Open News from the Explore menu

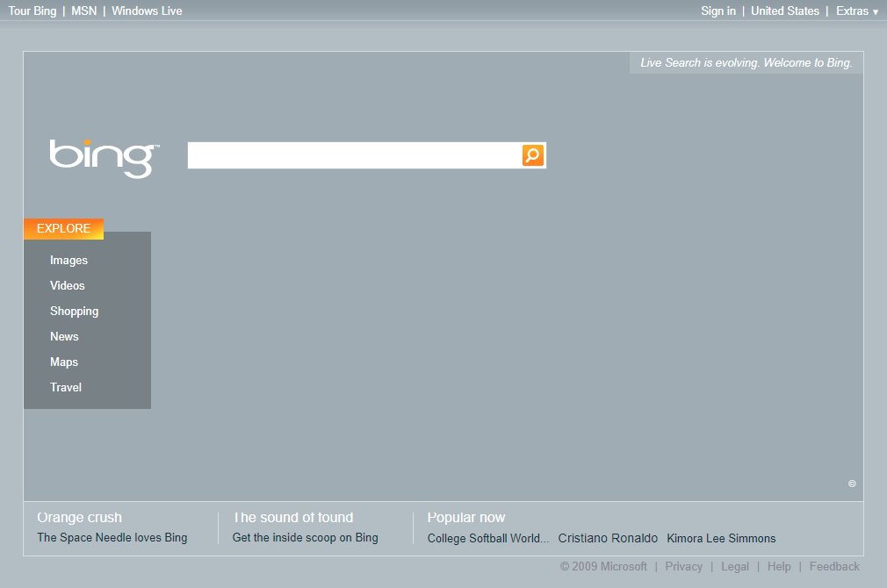[64, 336]
